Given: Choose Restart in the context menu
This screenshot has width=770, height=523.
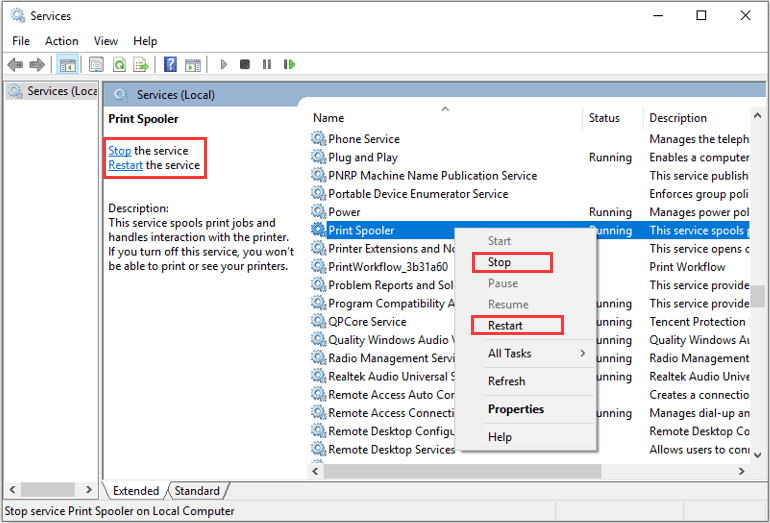Looking at the screenshot, I should 505,325.
